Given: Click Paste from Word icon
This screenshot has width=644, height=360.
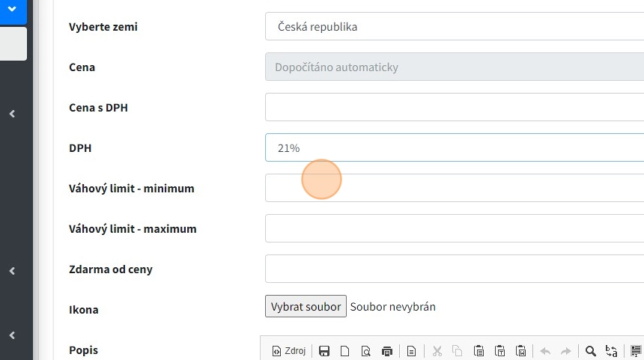Looking at the screenshot, I should pyautogui.click(x=521, y=351).
